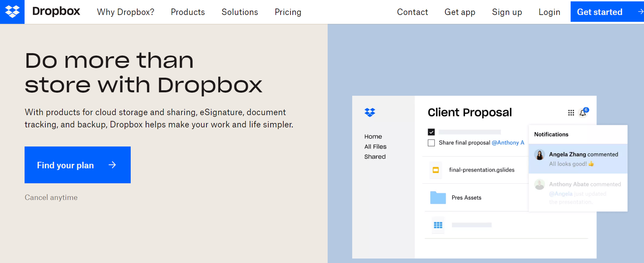644x263 pixels.
Task: Click the thumbs up emoji in comment
Action: 591,164
